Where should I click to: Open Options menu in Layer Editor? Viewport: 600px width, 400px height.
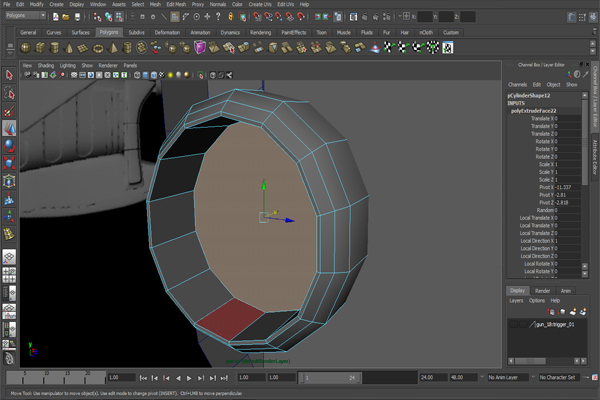click(x=536, y=300)
